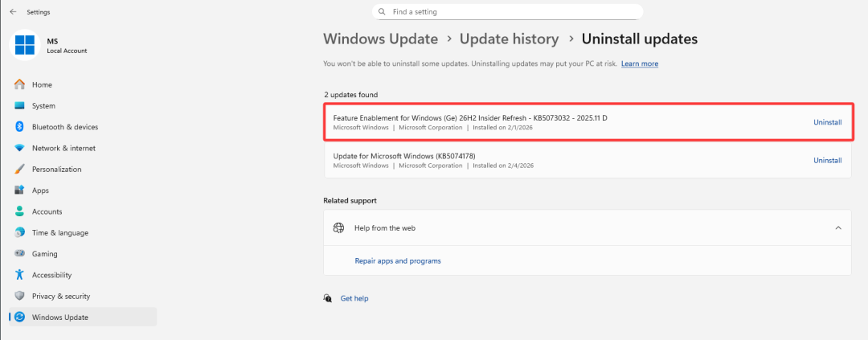Viewport: 868px width, 340px height.
Task: Go to Apps settings in sidebar
Action: pos(40,190)
